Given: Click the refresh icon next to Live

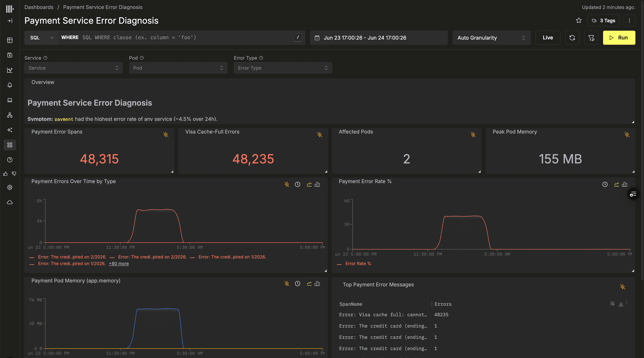Looking at the screenshot, I should point(572,38).
